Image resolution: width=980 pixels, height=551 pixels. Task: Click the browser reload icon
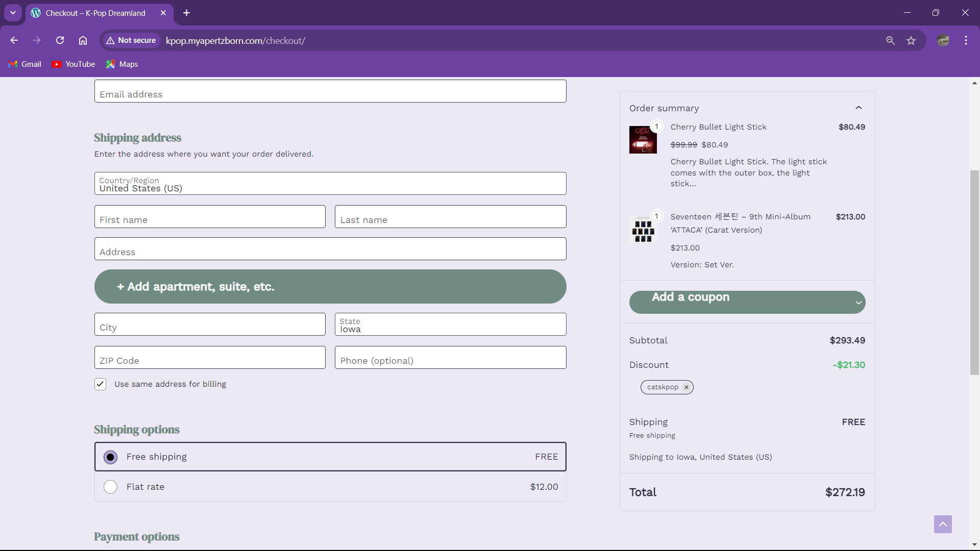60,40
